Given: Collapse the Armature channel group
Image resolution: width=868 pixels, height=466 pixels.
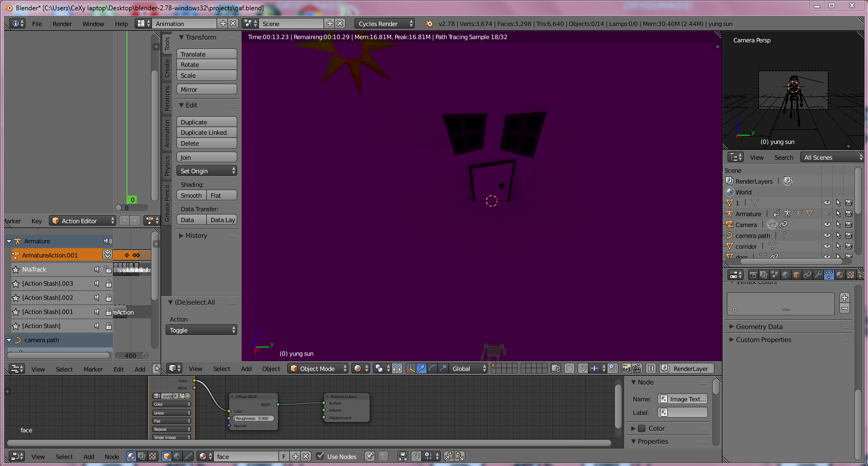Looking at the screenshot, I should tap(9, 241).
